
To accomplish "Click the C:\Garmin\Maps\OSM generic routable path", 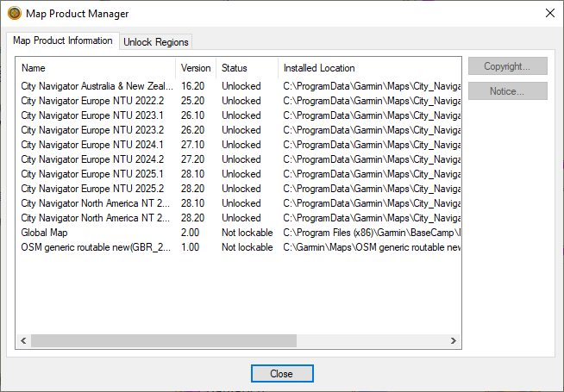I will [x=372, y=247].
